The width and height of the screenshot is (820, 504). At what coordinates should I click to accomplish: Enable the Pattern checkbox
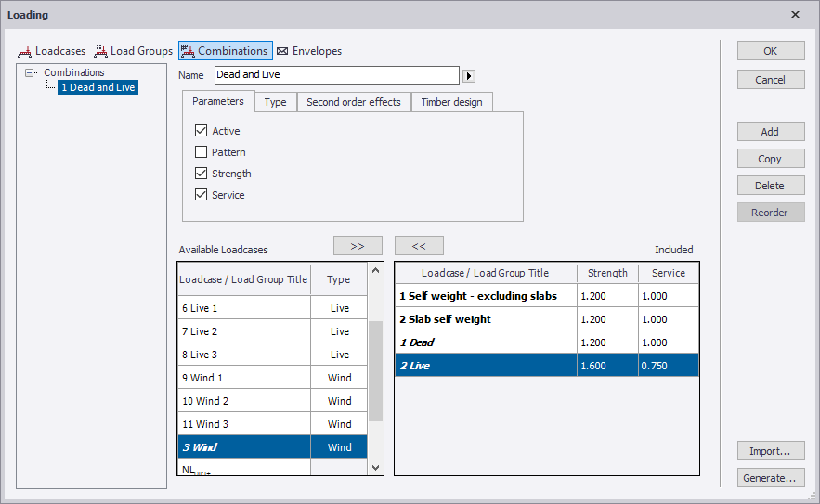click(x=201, y=152)
